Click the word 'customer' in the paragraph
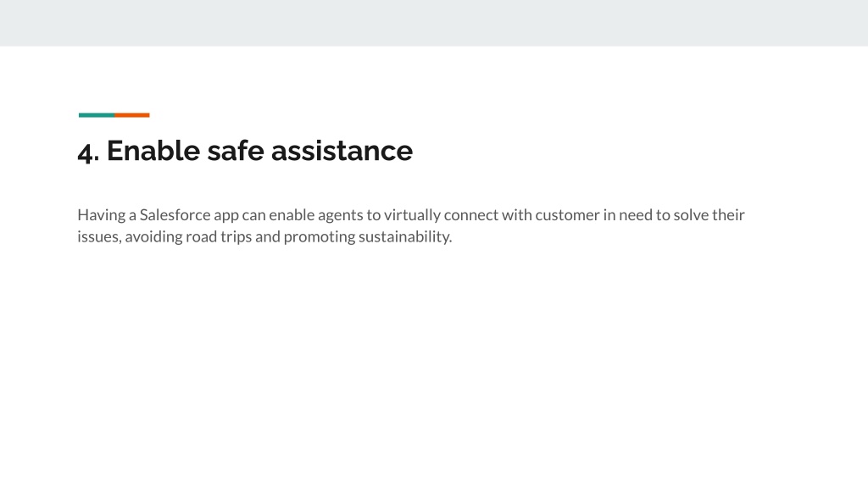Image resolution: width=868 pixels, height=488 pixels. pyautogui.click(x=567, y=214)
